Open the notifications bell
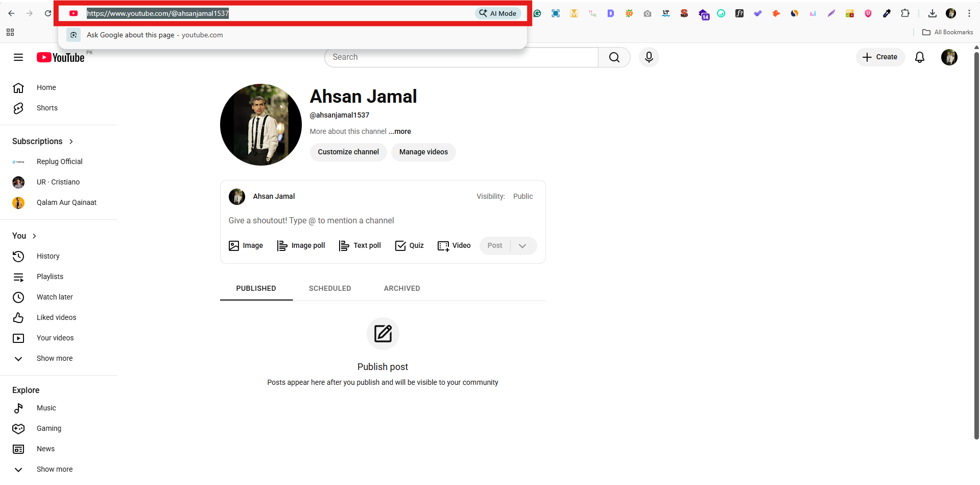 (x=920, y=57)
